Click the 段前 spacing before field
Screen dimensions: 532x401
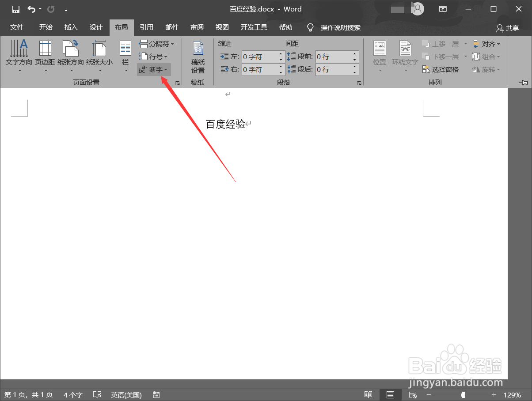pos(333,57)
